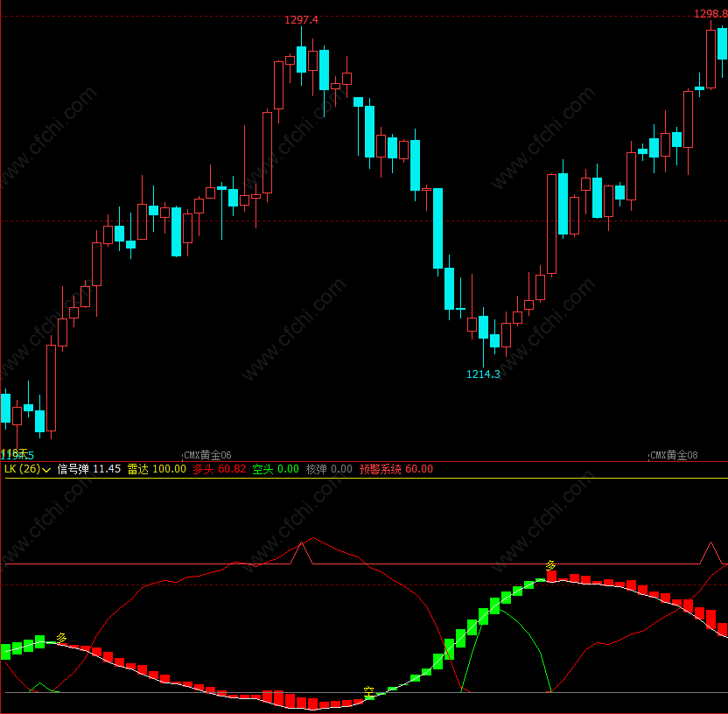Viewport: 728px width, 714px height.
Task: Select the 预警系统 60.00 indicator value
Action: (x=396, y=469)
